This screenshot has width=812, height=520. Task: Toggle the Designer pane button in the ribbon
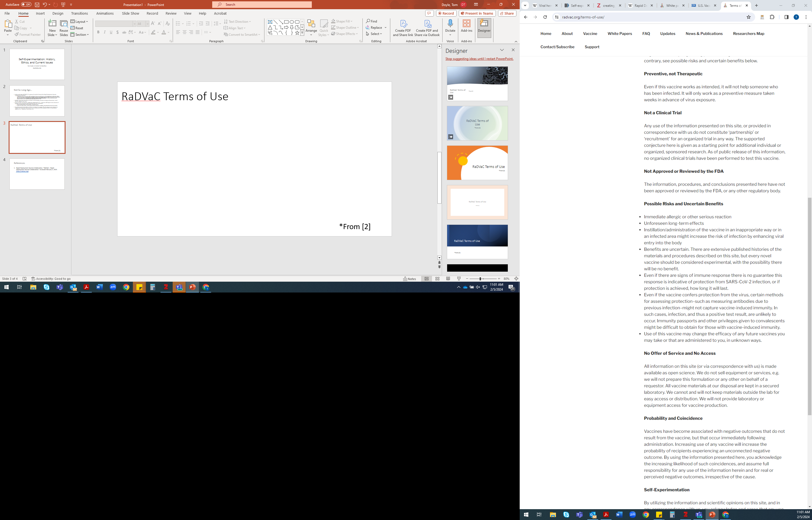484,28
